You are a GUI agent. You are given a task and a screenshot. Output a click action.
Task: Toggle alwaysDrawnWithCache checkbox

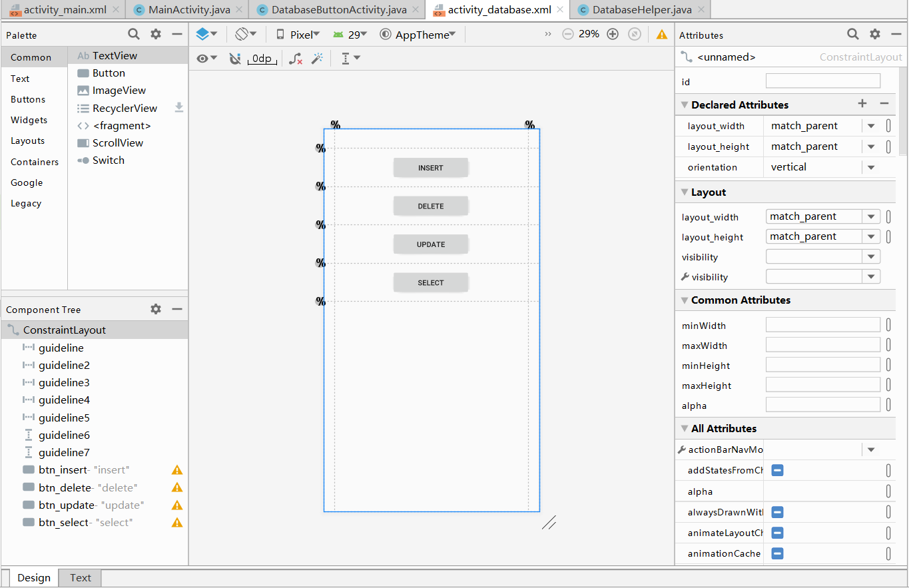tap(777, 512)
